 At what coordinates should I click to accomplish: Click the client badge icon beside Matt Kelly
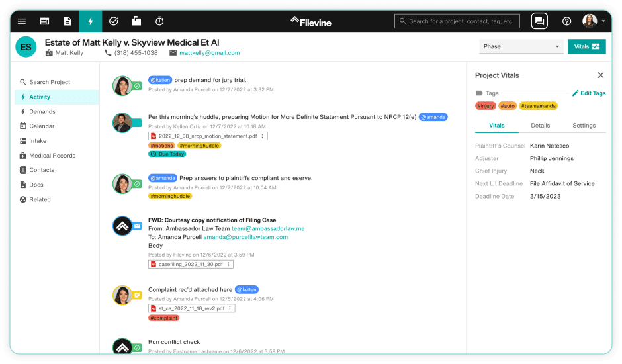(49, 53)
